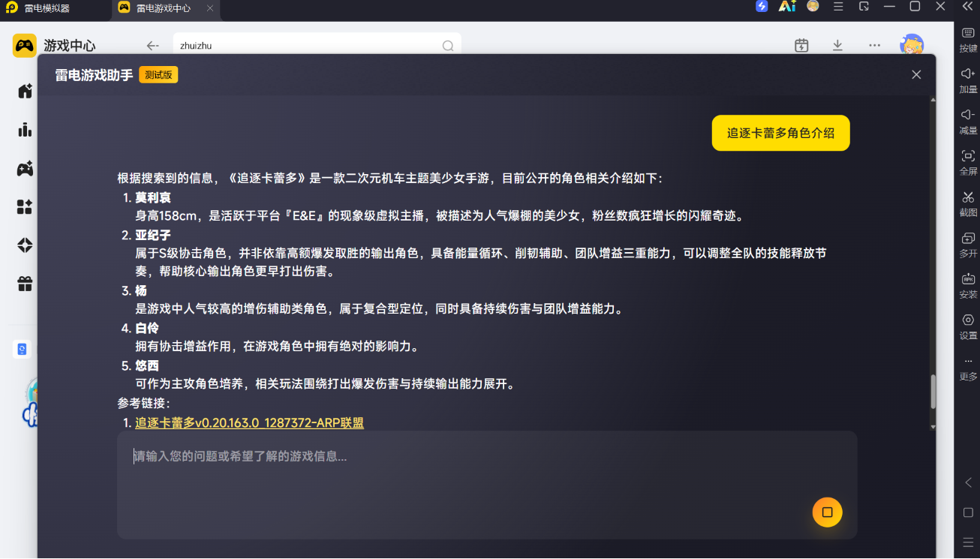Open the rankings bar-chart icon in sidebar

pos(25,130)
